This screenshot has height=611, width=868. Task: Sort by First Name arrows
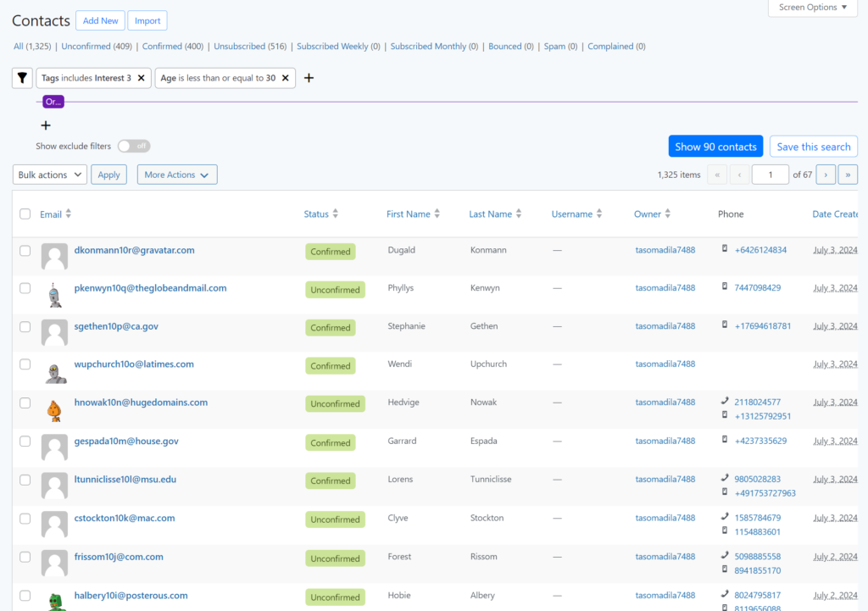[x=437, y=214]
